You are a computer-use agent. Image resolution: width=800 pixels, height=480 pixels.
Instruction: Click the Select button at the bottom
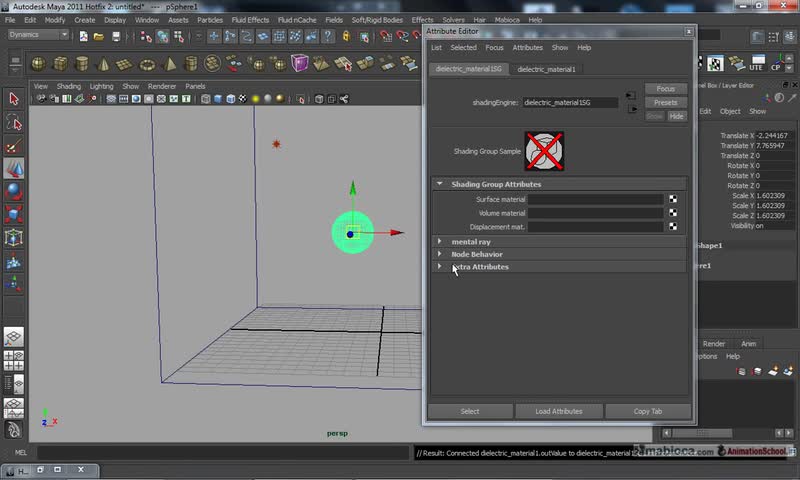(470, 411)
